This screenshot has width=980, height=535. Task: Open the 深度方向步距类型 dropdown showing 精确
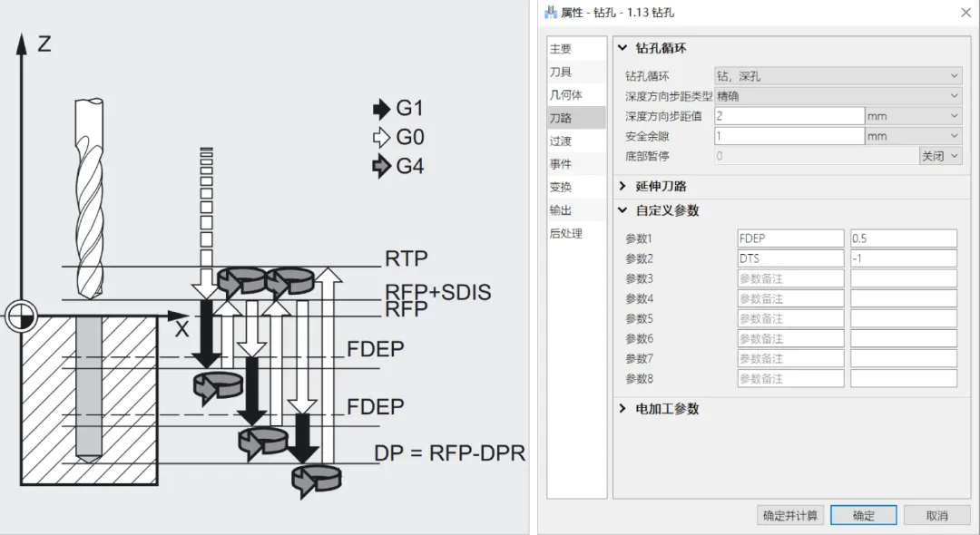pos(838,96)
